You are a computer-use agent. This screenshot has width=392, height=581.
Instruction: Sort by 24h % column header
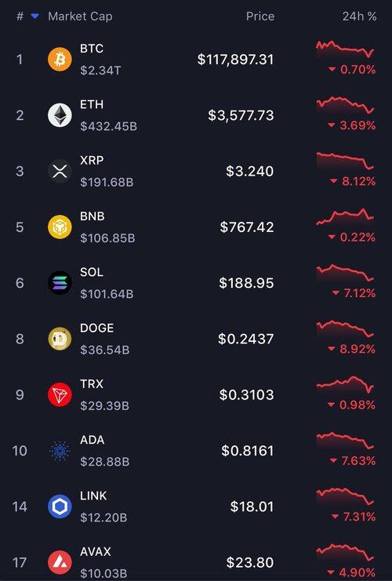(359, 16)
